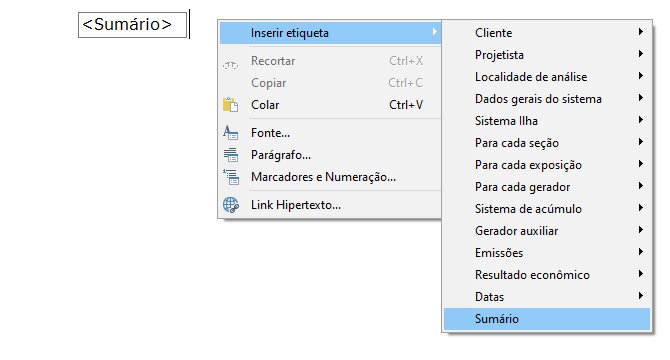Click the <Sumário> tag in the document
Image resolution: width=670 pixels, height=360 pixels.
(x=132, y=25)
